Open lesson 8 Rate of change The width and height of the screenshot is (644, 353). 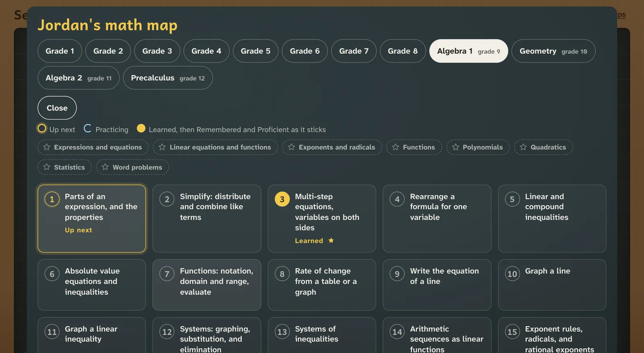pos(322,285)
